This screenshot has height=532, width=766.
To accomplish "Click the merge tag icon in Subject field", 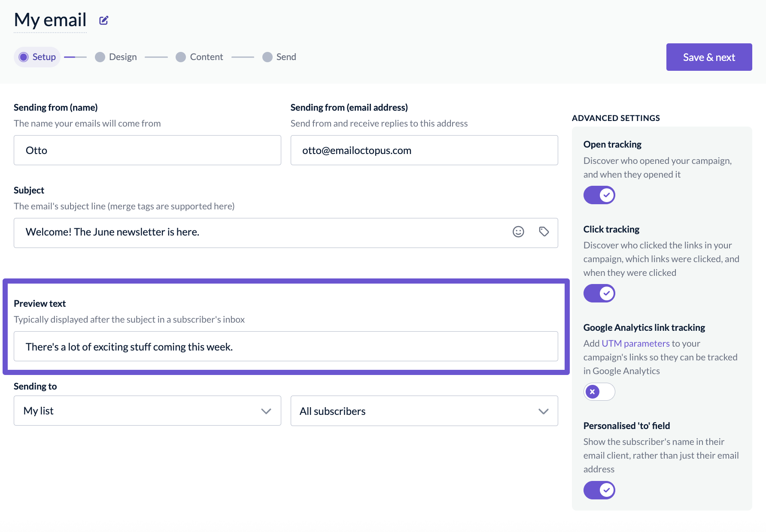I will (544, 232).
